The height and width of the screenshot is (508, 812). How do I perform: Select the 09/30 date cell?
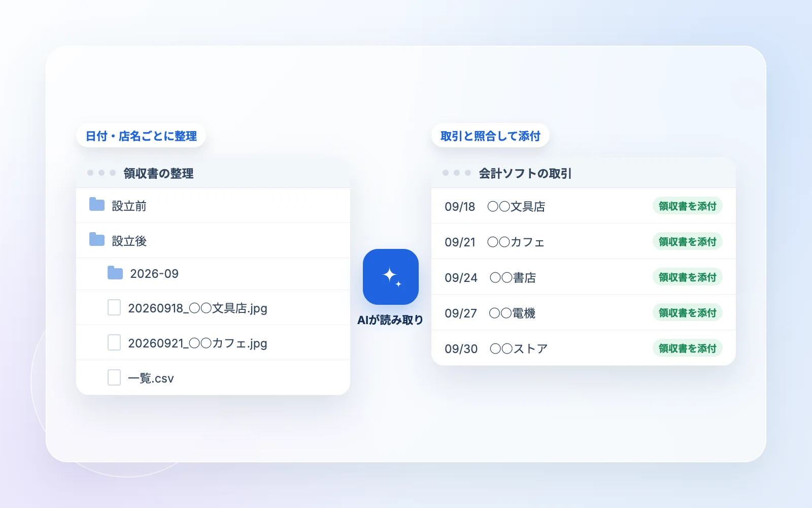461,349
